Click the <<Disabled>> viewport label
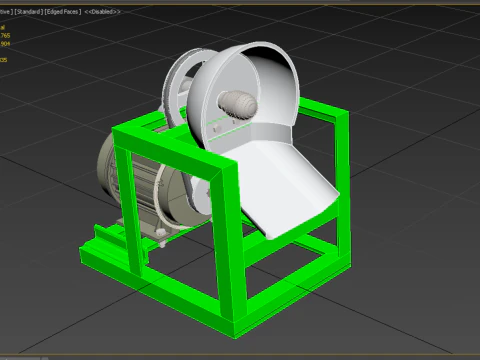 (102, 12)
